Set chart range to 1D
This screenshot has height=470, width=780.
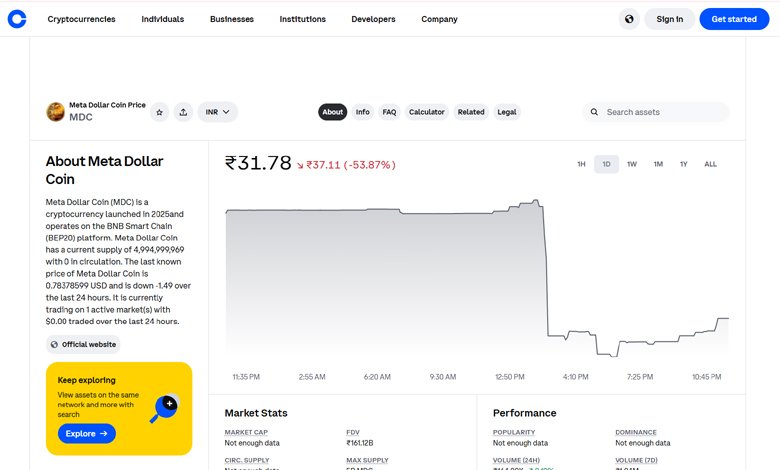[x=606, y=164]
